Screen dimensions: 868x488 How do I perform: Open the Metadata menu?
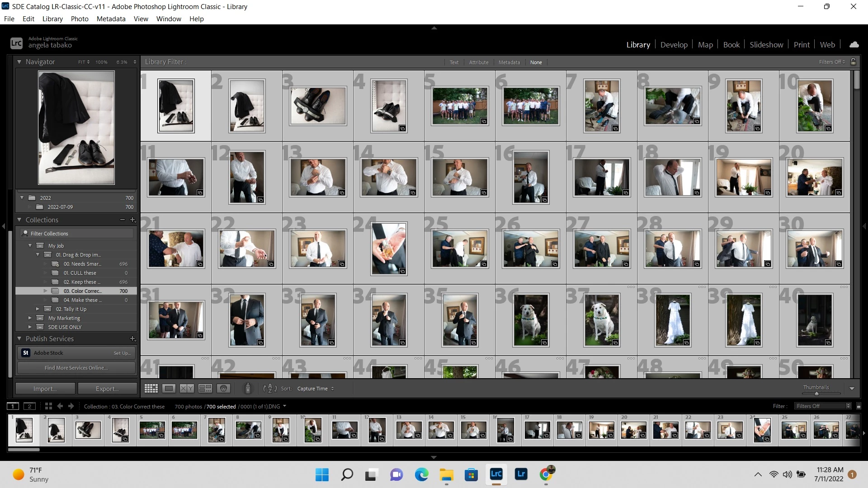click(x=111, y=19)
